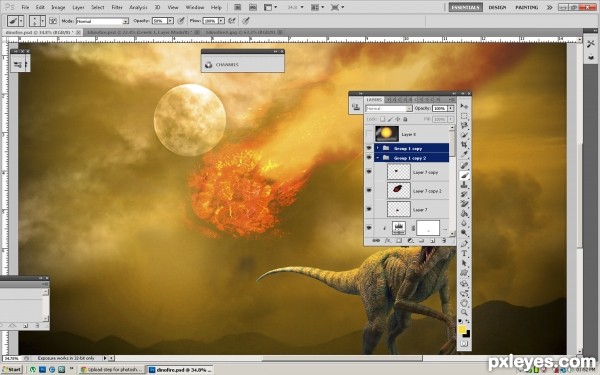The height and width of the screenshot is (375, 600).
Task: Hide Layer 7 copy visibility eye
Action: click(369, 172)
